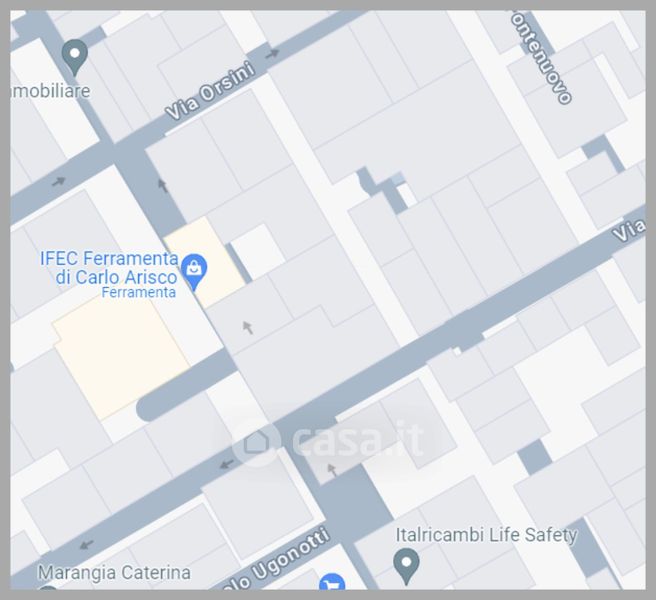Click the one-way arrow right of Via Orsini label
Image resolution: width=656 pixels, height=600 pixels.
click(x=272, y=54)
